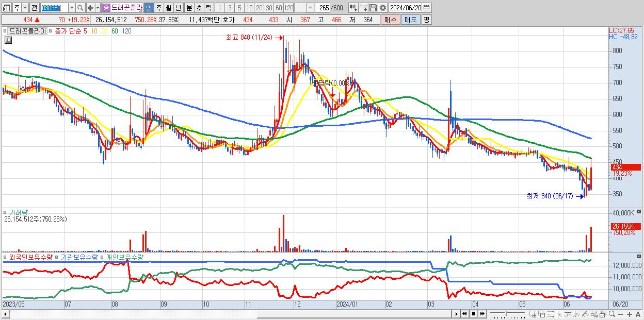The height and width of the screenshot is (320, 644).
Task: Select the 월 monthly period
Action: 168,8
